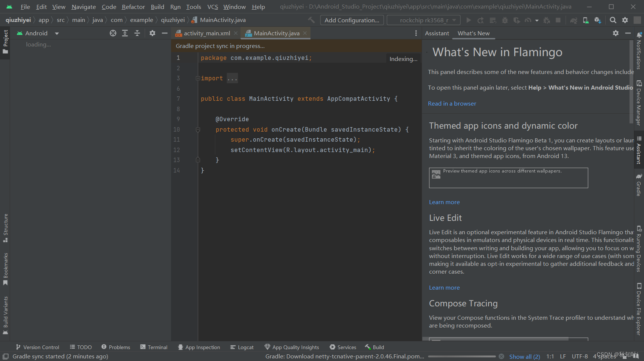Click the Profile app icon

coord(528,20)
